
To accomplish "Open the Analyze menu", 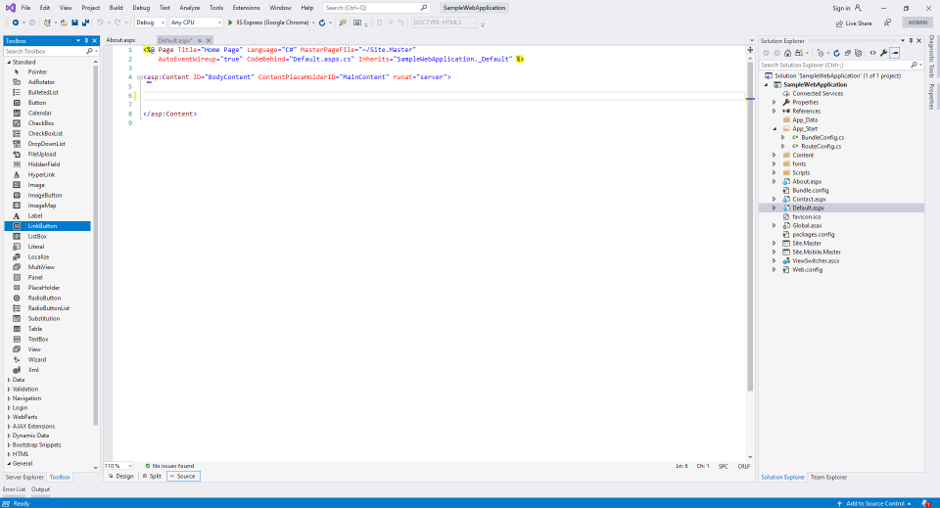I will 189,8.
